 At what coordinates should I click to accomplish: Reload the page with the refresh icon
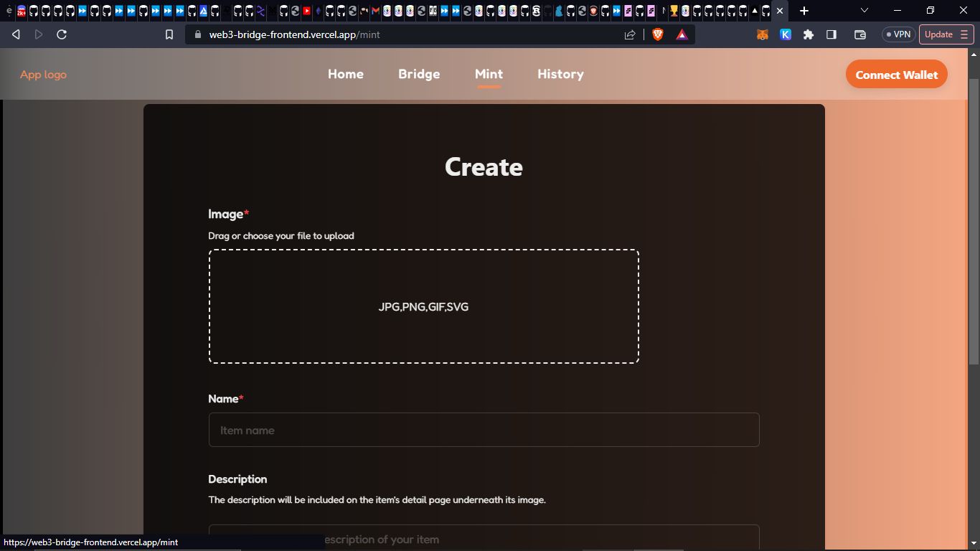coord(62,34)
